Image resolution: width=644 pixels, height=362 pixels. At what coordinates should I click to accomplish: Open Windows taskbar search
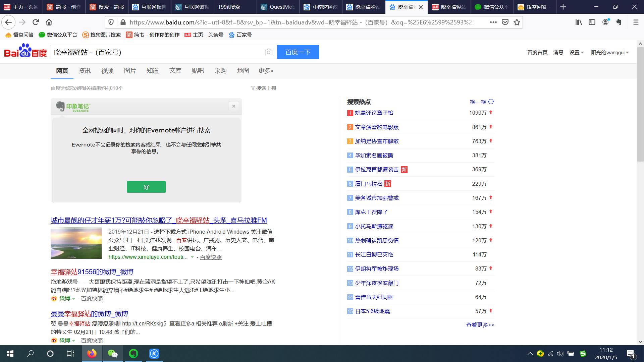coord(30,354)
